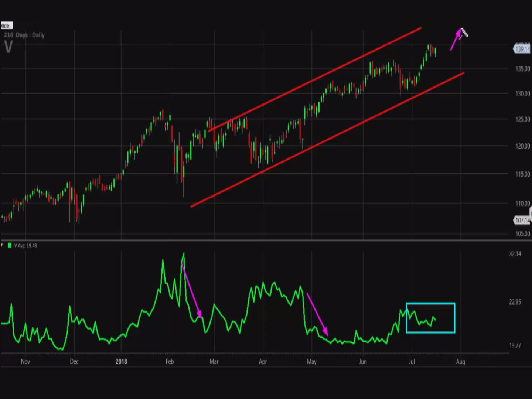This screenshot has width=532, height=399.
Task: Click the Aug label on time axis
Action: (460, 361)
